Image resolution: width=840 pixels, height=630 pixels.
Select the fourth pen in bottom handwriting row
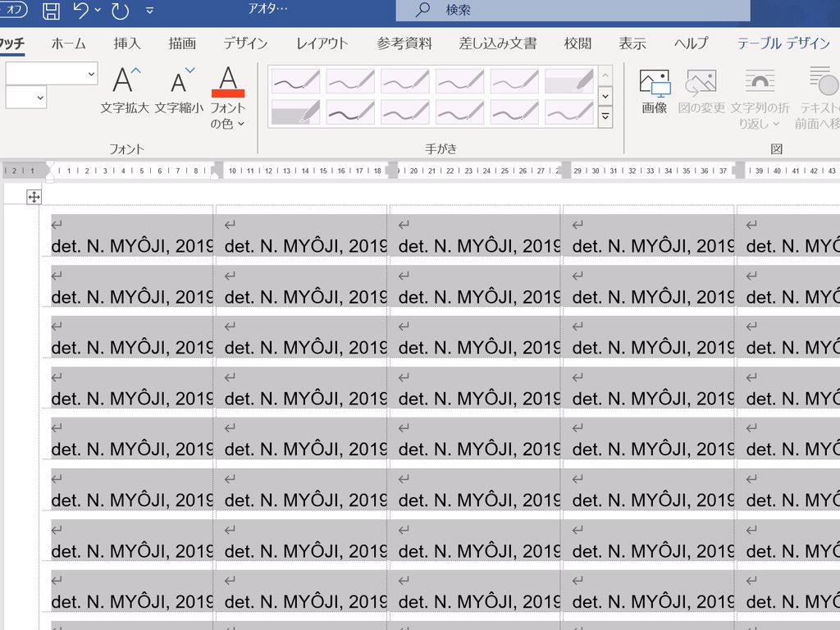(x=459, y=112)
